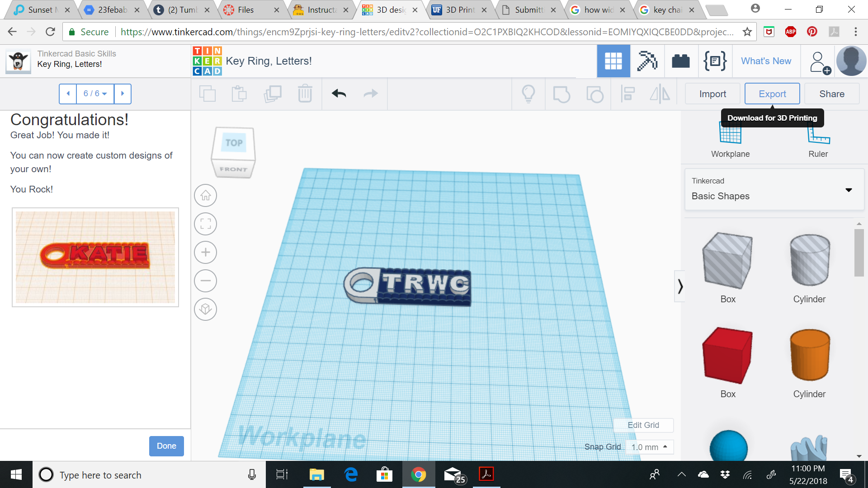Switch to the Instructables browser tab
The image size is (868, 488).
321,9
